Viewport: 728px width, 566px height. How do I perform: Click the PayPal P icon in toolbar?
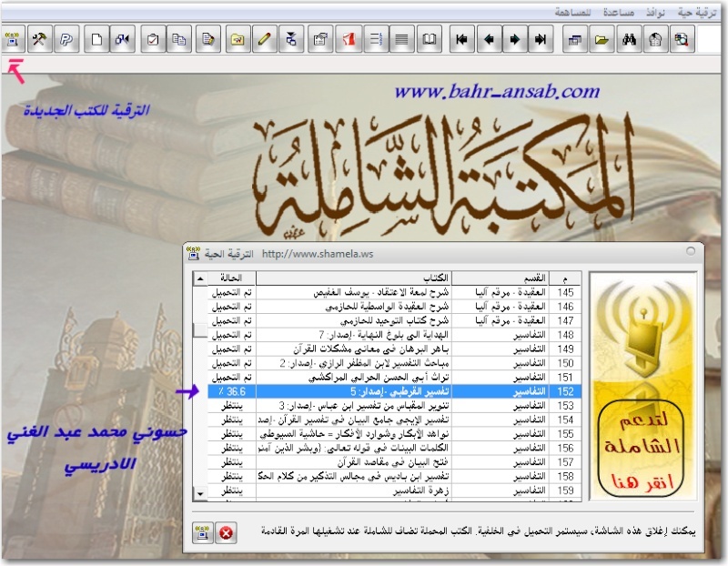[x=66, y=39]
